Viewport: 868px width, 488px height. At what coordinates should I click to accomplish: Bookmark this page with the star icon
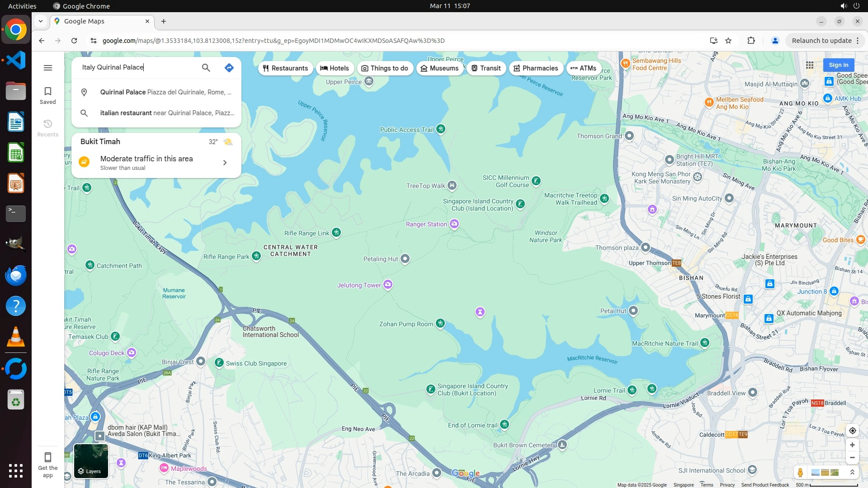(728, 41)
